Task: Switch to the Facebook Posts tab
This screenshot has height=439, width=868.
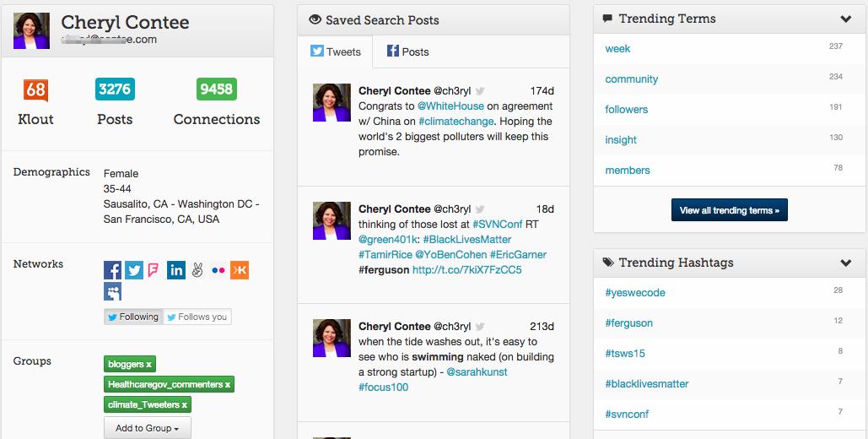Action: pyautogui.click(x=408, y=51)
